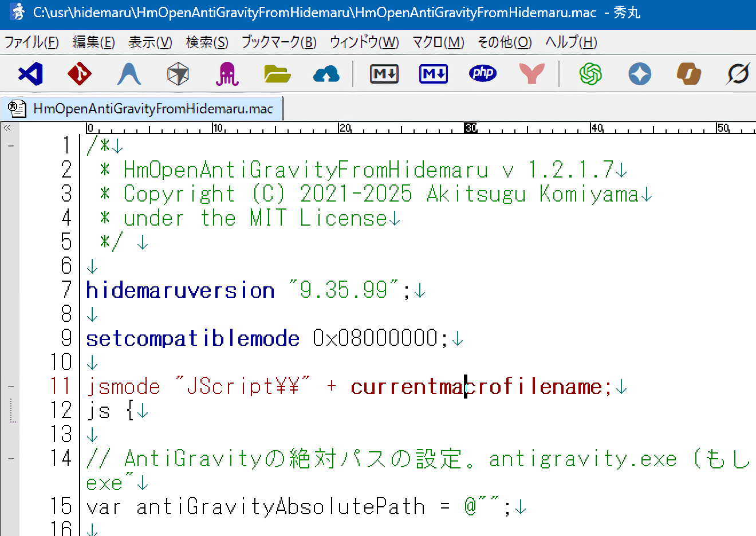Click the black Cursor slashed-circle icon

(x=738, y=74)
